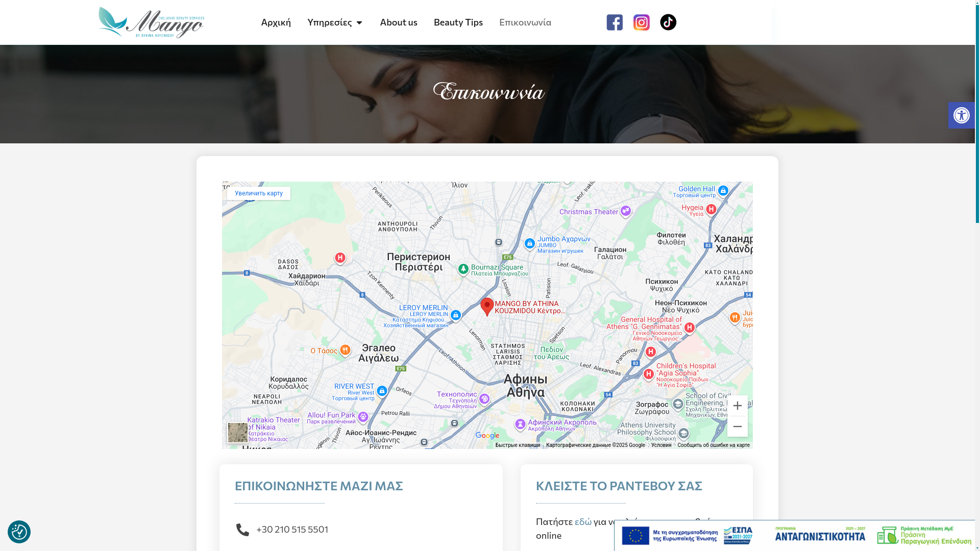Open the Beauty Tips page
980x551 pixels.
(x=458, y=22)
